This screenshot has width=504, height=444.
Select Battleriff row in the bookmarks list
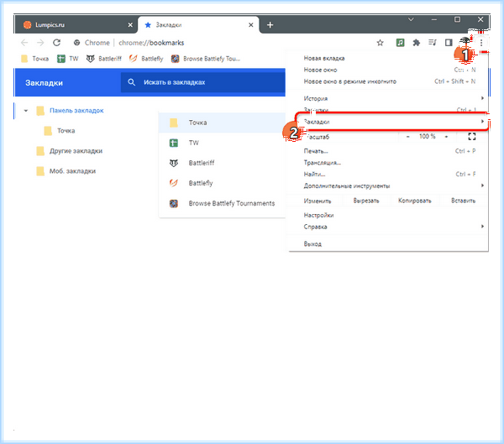tap(222, 163)
